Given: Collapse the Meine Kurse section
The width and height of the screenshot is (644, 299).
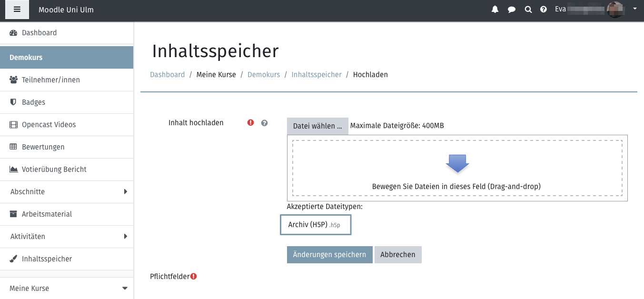Looking at the screenshot, I should (125, 289).
